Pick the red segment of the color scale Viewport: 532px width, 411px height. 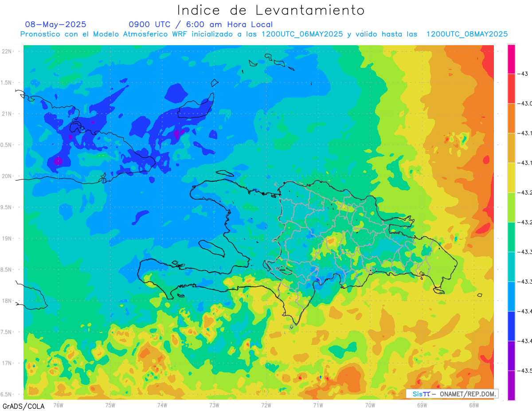[511, 89]
